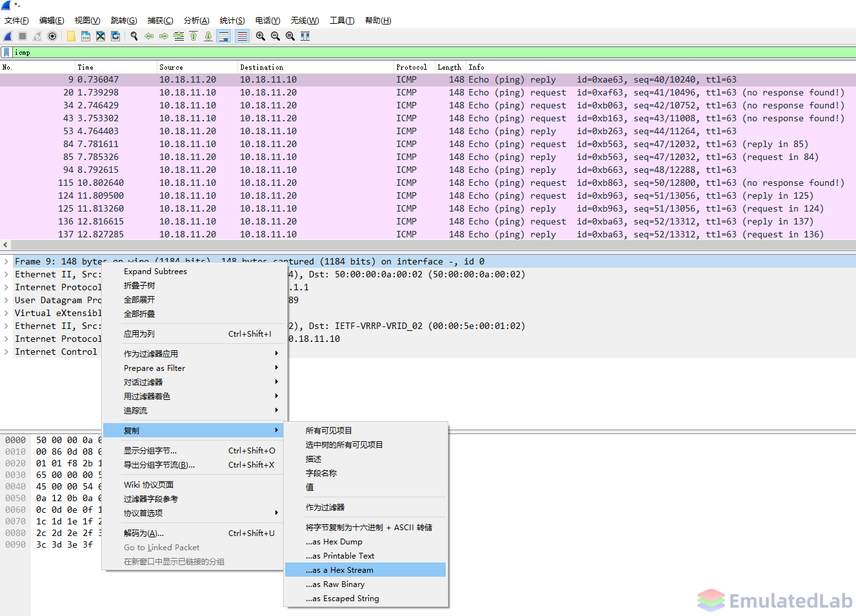856x616 pixels.
Task: Select 显示分组字节... entry
Action: pos(194,450)
